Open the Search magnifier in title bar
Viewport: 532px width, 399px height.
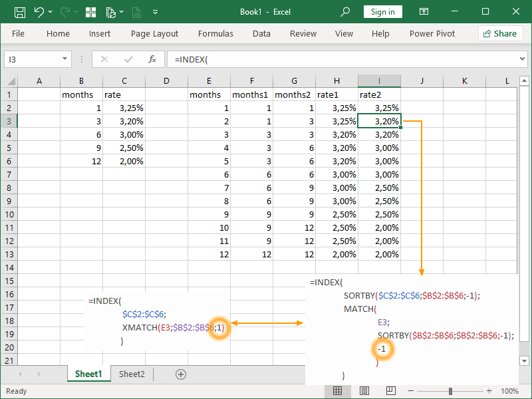[x=345, y=12]
